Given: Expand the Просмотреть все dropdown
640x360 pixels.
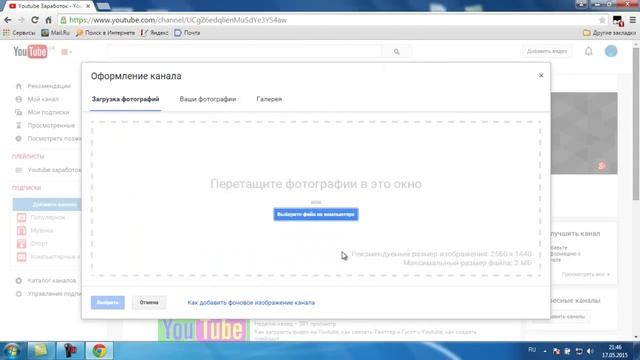Looking at the screenshot, I should tap(586, 274).
